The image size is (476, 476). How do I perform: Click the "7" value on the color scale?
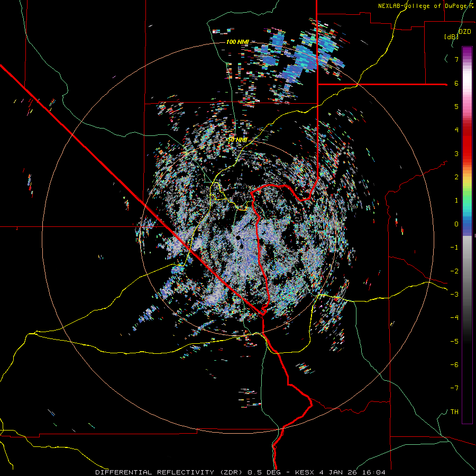pos(456,59)
